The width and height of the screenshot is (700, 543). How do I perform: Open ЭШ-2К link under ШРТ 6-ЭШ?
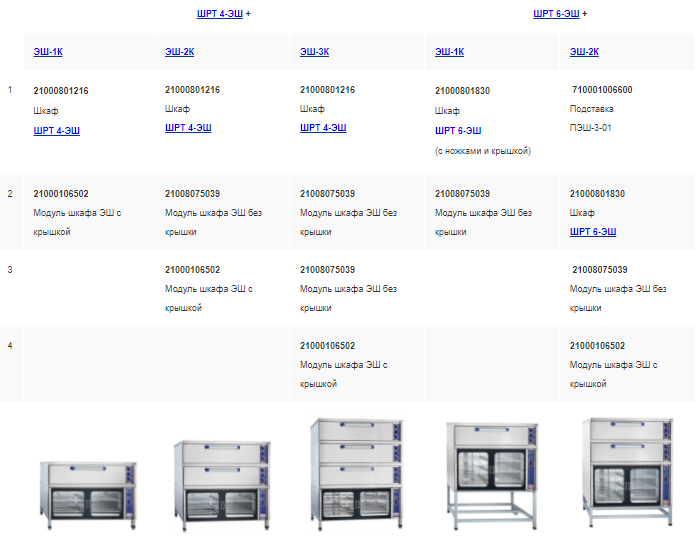[584, 52]
